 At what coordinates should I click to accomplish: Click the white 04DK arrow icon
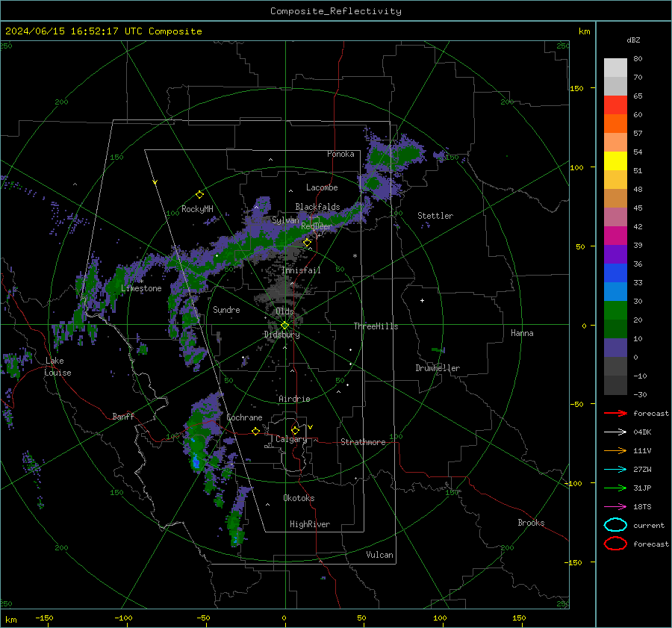(x=615, y=432)
